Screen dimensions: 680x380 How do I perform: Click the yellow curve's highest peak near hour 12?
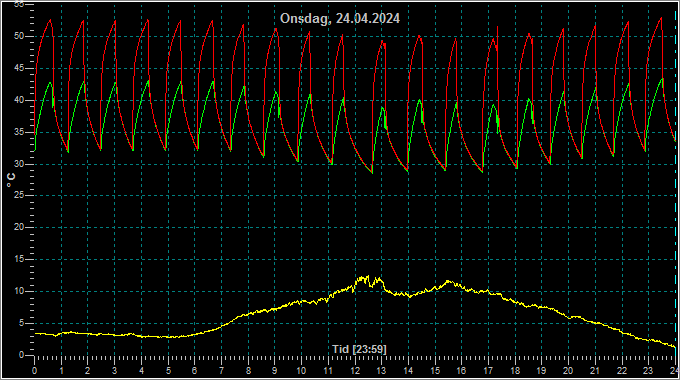point(368,276)
